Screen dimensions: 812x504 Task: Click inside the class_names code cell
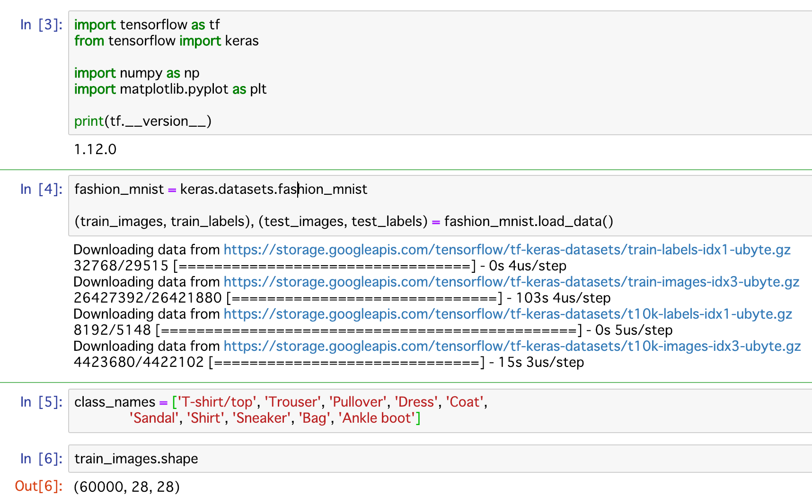440,410
